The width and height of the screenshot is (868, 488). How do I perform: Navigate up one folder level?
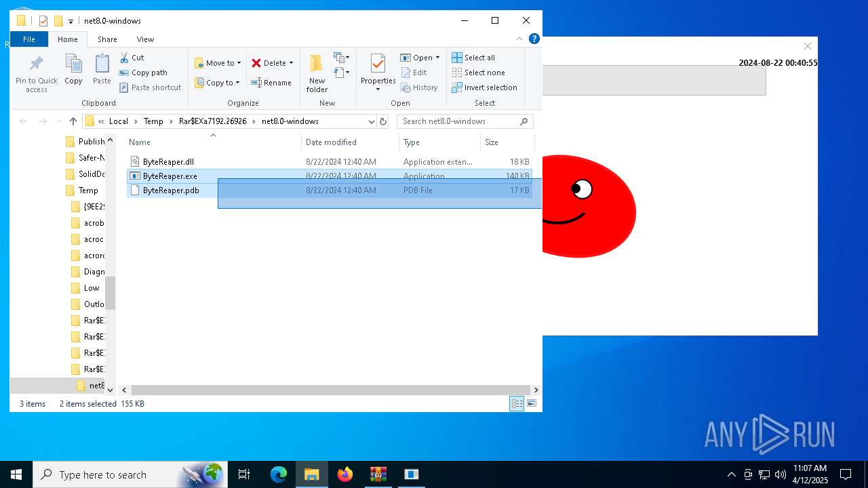click(x=73, y=121)
